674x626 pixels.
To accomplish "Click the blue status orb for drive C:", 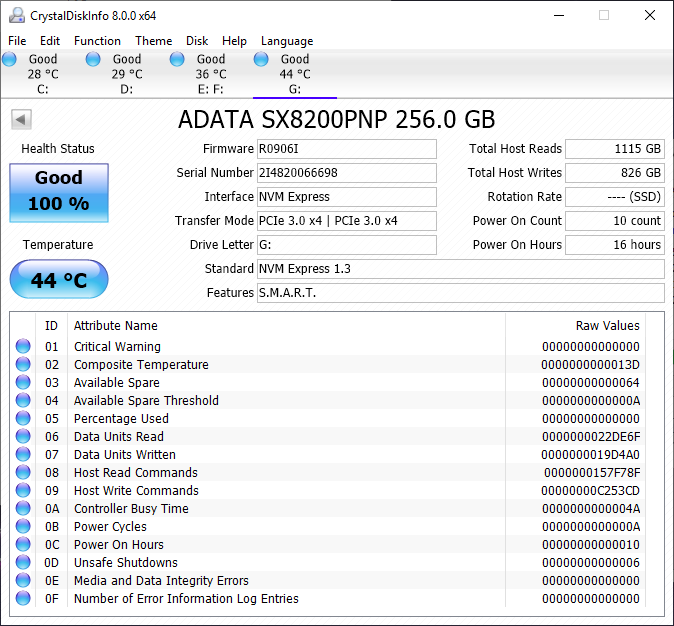I will [9, 59].
